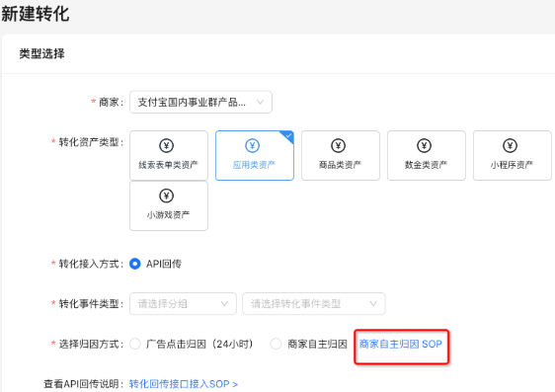Viewport: 555px width, 392px height.
Task: Open the 转化回传接口接入SOP link
Action: click(184, 384)
